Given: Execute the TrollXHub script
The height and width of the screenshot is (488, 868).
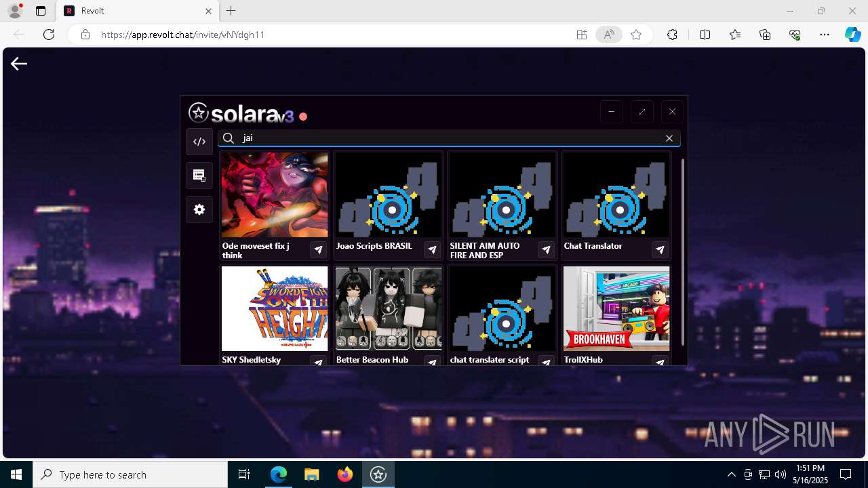Looking at the screenshot, I should click(660, 362).
